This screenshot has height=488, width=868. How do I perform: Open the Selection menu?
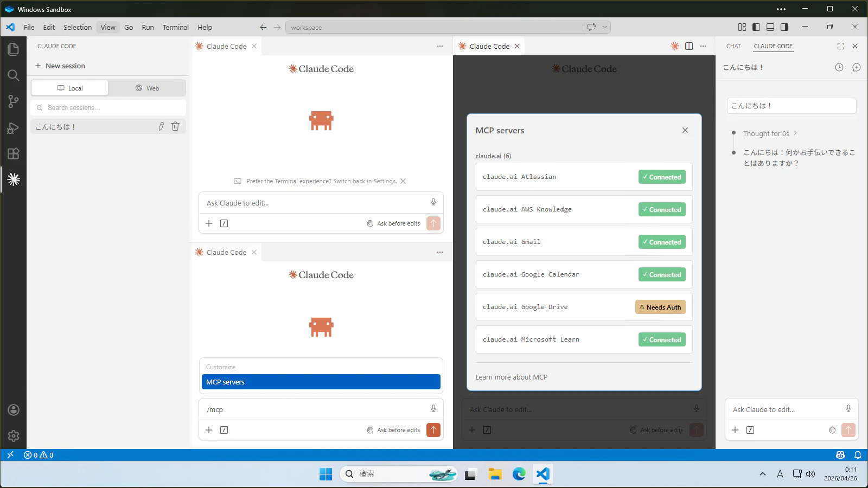[78, 27]
